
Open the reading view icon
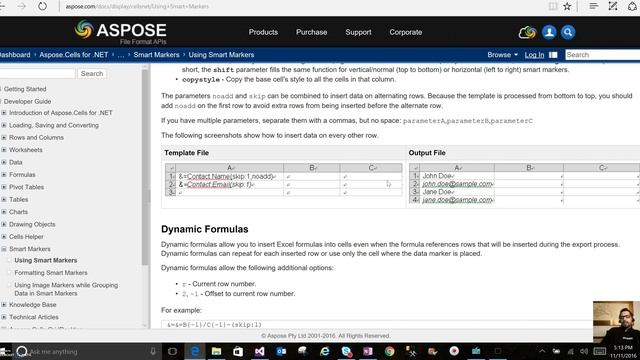click(x=553, y=6)
